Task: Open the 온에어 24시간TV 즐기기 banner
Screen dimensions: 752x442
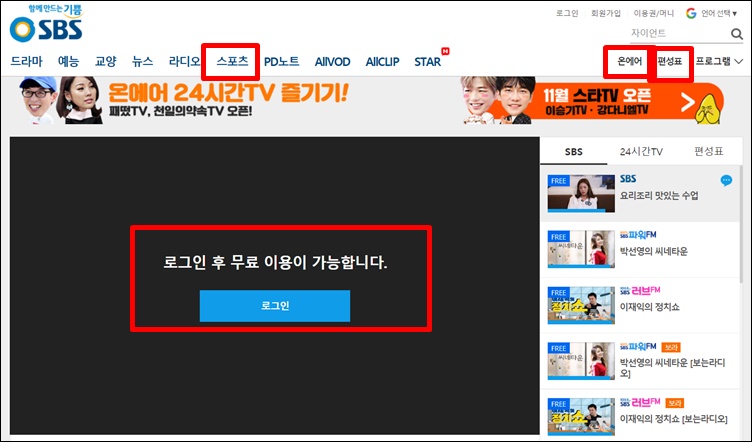Action: coord(185,101)
